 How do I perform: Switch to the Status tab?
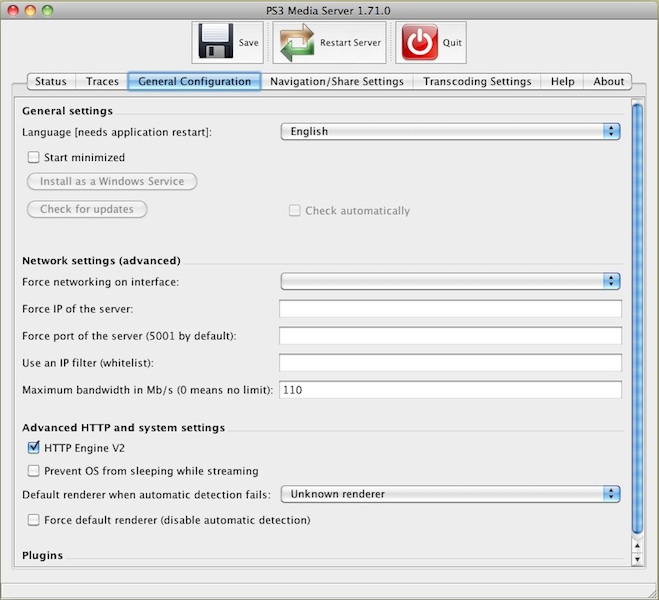pyautogui.click(x=50, y=81)
